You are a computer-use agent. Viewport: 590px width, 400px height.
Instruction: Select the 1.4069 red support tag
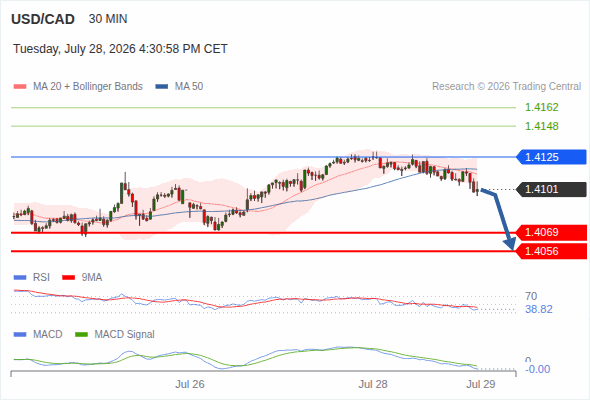[551, 233]
